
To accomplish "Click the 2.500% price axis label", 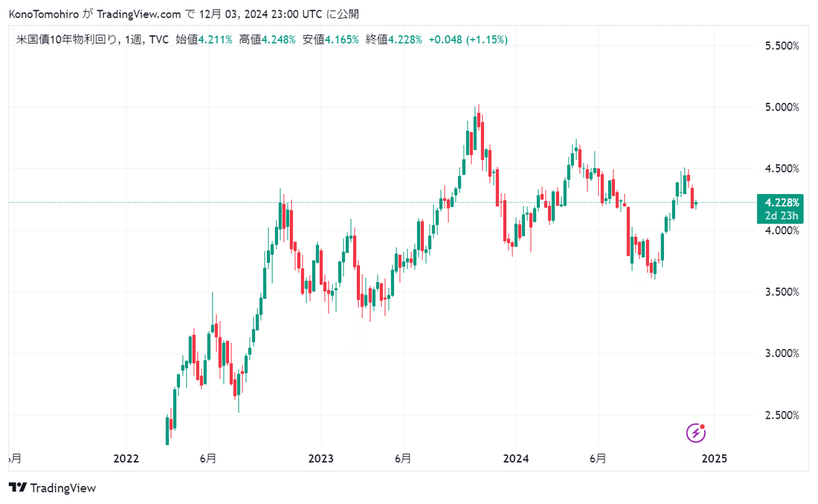I will pos(782,415).
